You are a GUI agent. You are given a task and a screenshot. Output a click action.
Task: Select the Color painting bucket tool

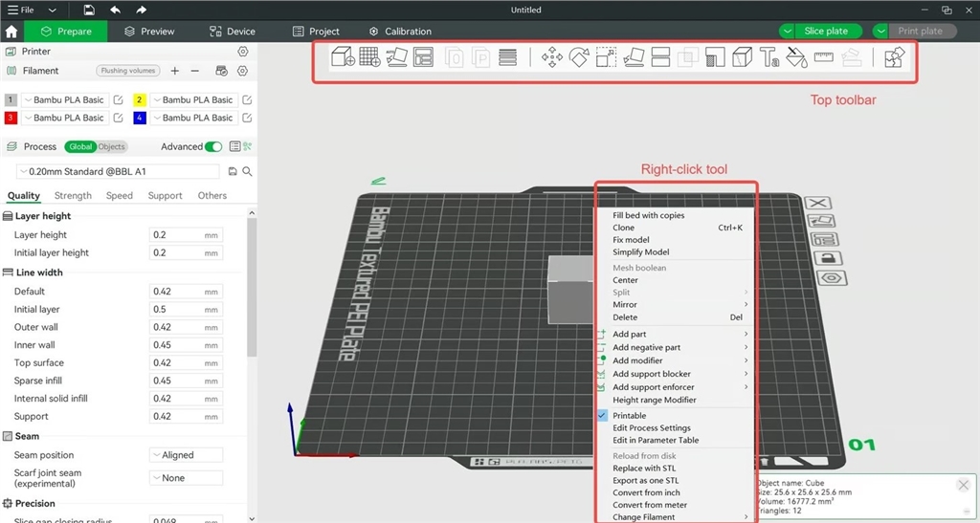tap(796, 58)
